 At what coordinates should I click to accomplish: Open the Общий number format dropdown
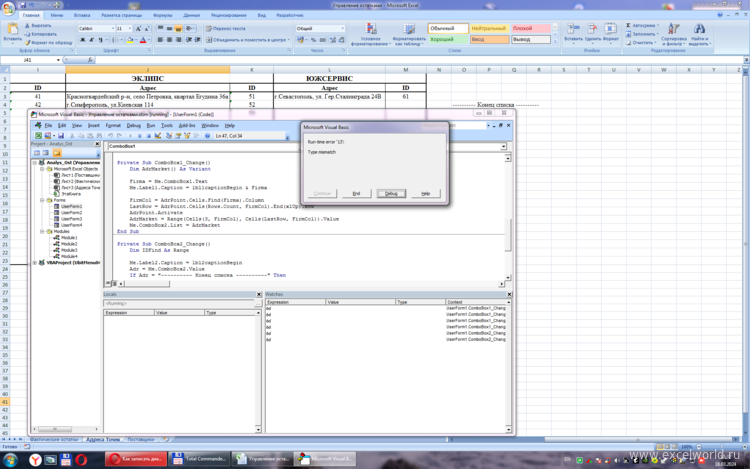[342, 29]
